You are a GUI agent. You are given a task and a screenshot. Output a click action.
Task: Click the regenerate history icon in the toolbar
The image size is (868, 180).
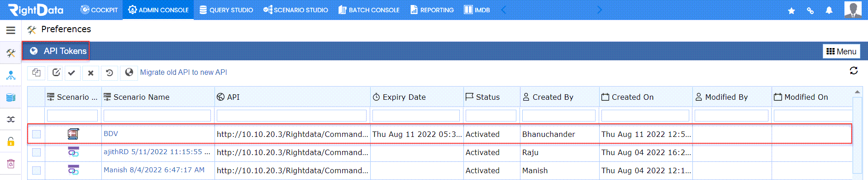pyautogui.click(x=110, y=73)
